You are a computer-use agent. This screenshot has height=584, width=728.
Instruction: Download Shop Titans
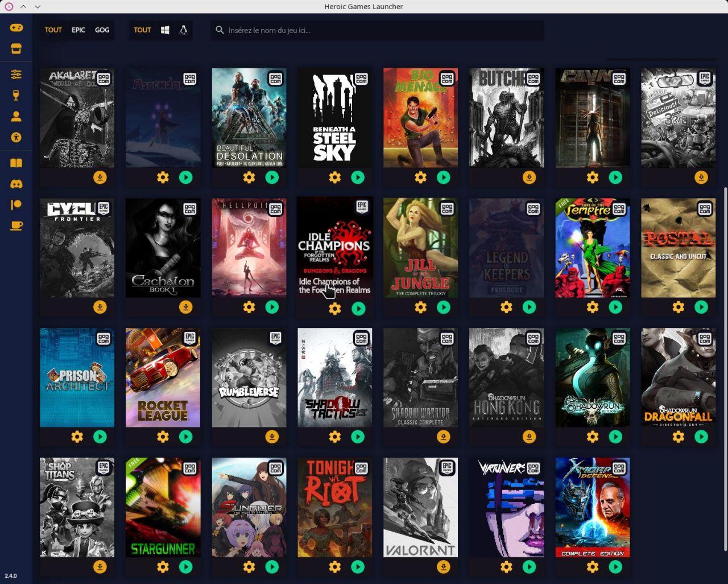(x=100, y=567)
